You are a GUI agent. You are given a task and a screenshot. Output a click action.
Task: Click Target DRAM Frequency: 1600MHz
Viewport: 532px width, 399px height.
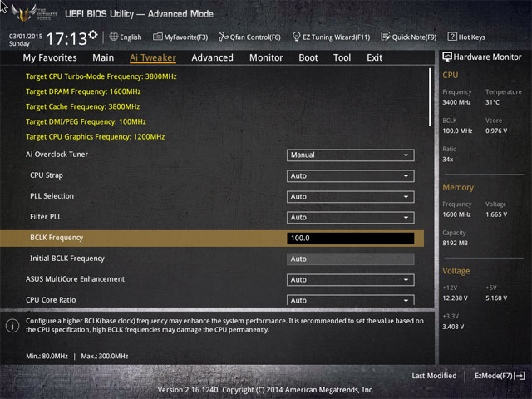click(x=83, y=91)
